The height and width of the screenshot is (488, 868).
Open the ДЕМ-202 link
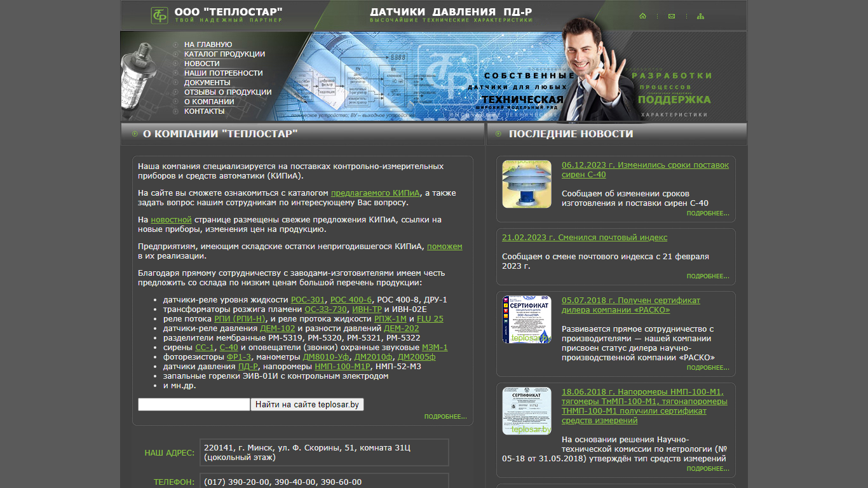coord(402,329)
